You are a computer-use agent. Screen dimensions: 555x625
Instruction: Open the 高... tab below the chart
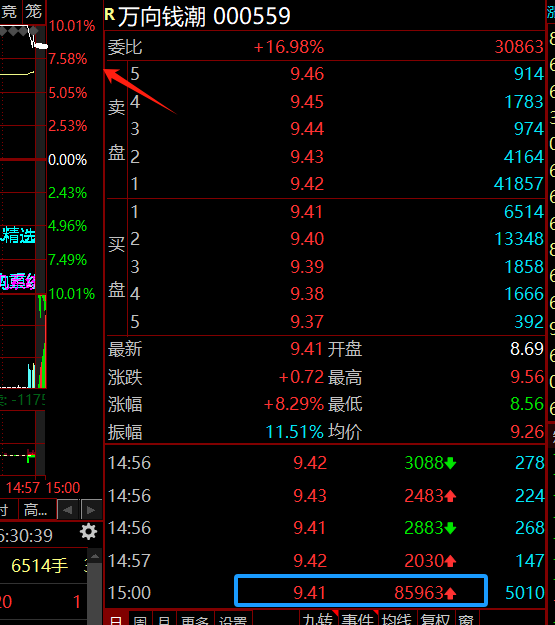35,510
